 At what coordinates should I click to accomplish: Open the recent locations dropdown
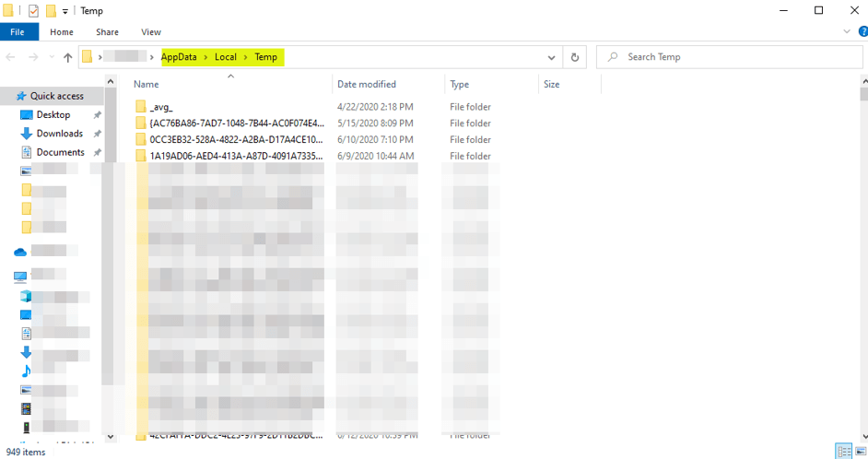(x=52, y=57)
